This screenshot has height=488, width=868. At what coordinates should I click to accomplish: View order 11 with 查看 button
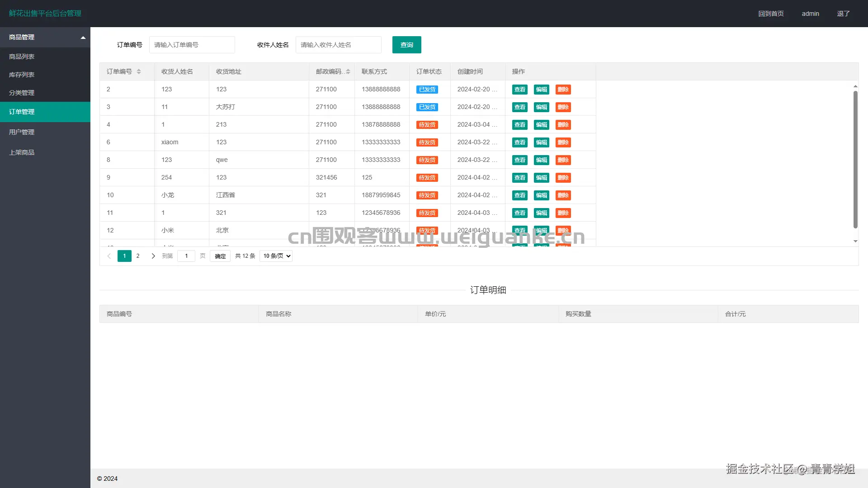(520, 213)
